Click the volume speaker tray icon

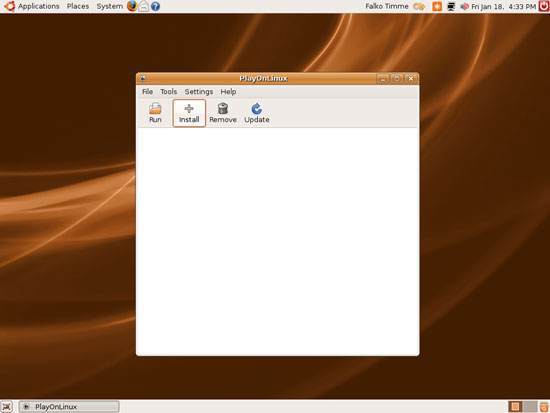click(464, 6)
